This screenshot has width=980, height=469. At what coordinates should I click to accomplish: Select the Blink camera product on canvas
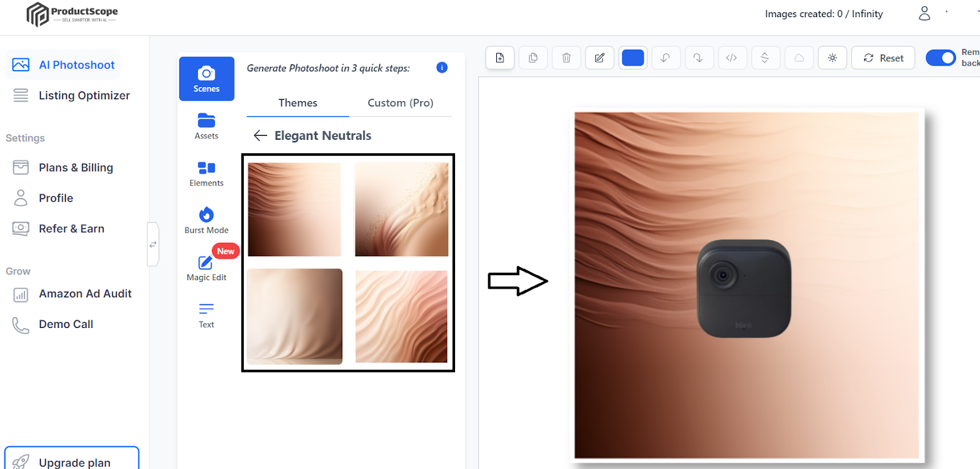point(744,288)
